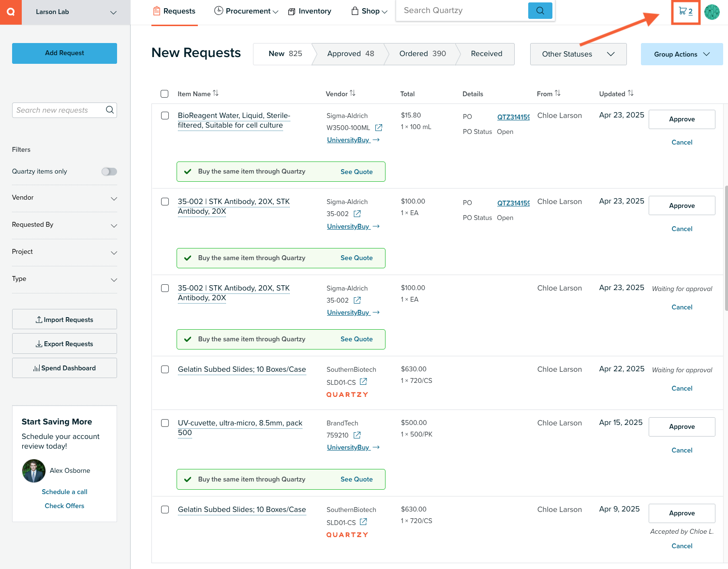728x569 pixels.
Task: Check the UV-cuvette row checkbox
Action: click(x=165, y=423)
